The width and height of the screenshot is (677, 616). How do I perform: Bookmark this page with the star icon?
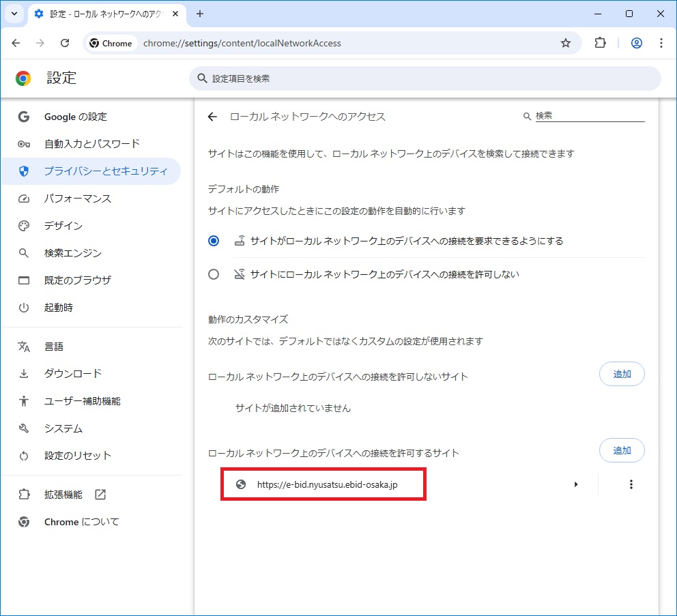click(x=565, y=43)
